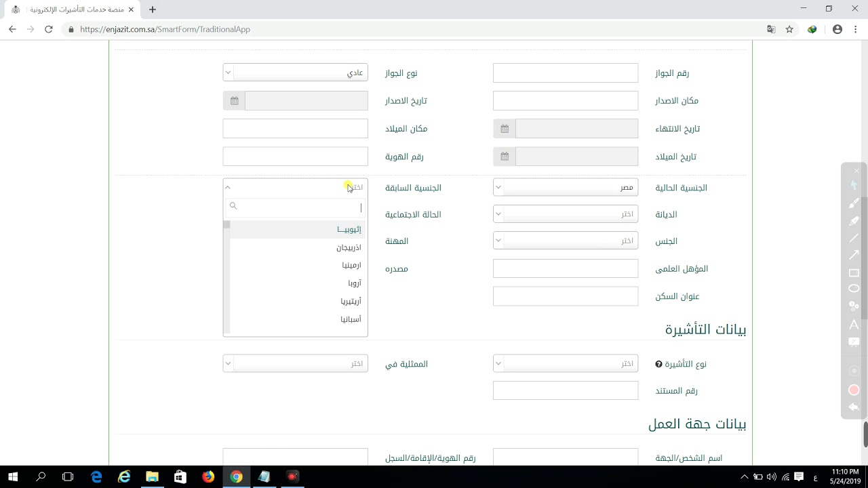Image resolution: width=868 pixels, height=488 pixels.
Task: Bookmark this page with the star icon
Action: click(789, 29)
